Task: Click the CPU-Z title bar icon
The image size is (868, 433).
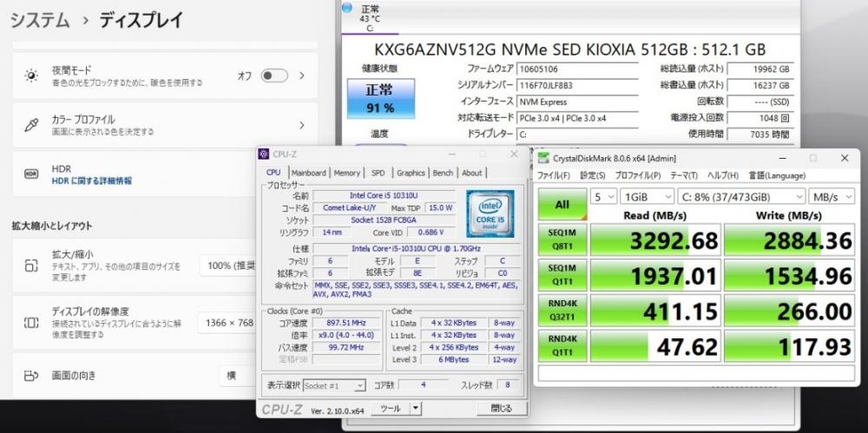Action: [x=264, y=154]
